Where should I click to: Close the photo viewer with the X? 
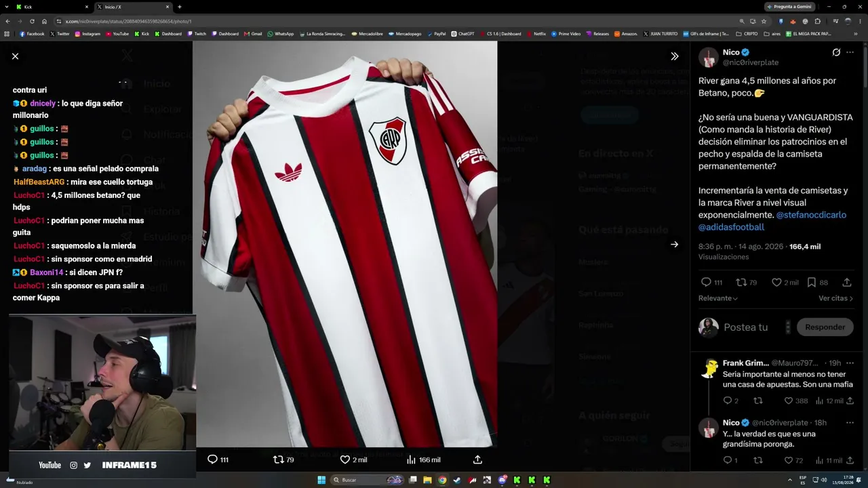15,56
